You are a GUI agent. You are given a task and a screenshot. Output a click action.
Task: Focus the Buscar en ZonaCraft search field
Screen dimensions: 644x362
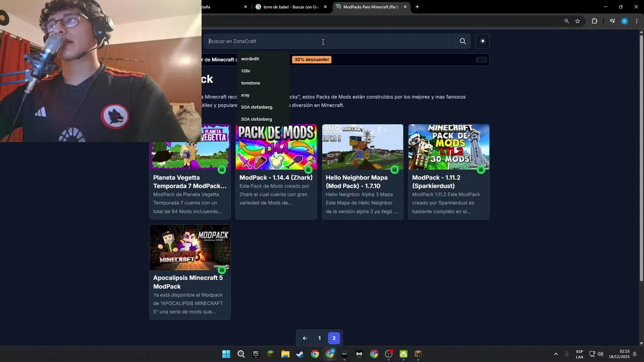(330, 41)
